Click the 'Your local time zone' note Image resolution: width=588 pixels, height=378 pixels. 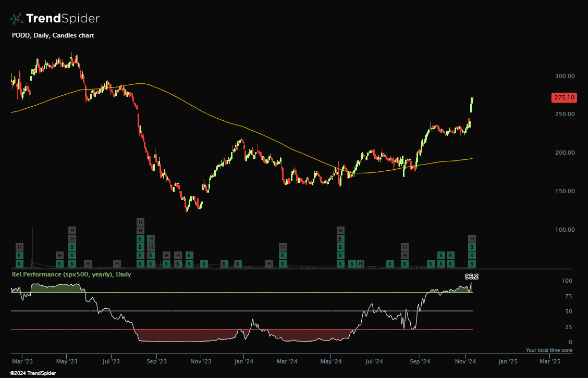tap(549, 350)
